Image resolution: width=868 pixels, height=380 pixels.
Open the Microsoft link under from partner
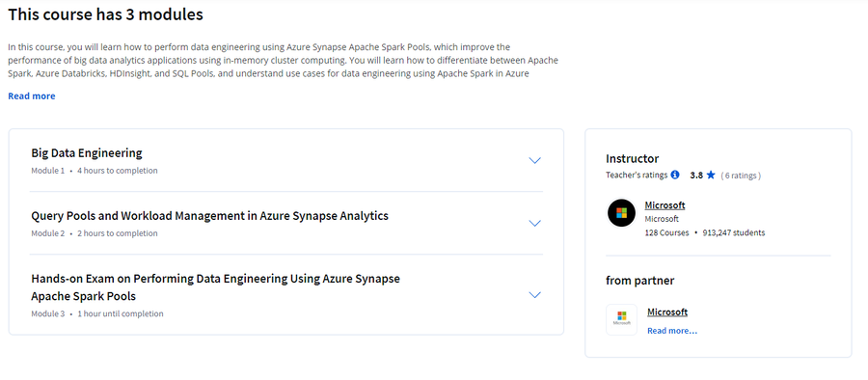tap(667, 312)
